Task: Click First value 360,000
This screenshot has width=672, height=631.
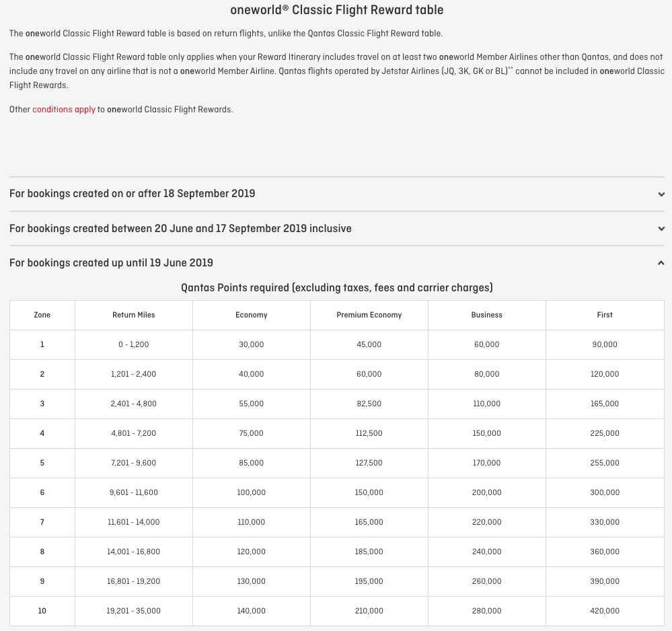Action: pos(605,551)
